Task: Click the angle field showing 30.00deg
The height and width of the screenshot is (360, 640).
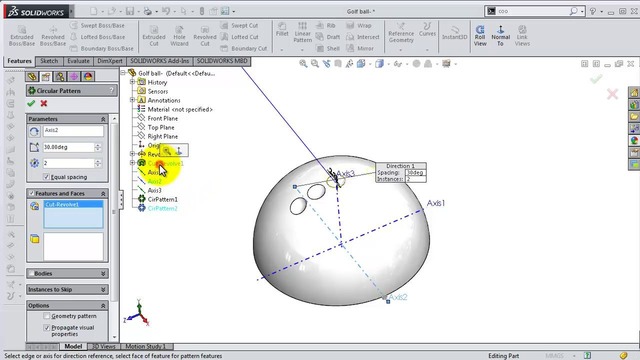Action: 69,147
